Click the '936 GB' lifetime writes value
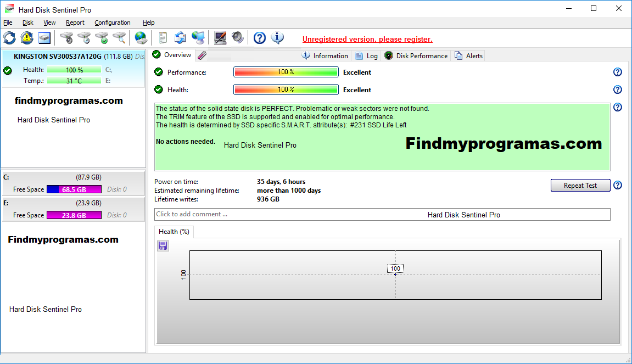The height and width of the screenshot is (364, 632). 268,199
